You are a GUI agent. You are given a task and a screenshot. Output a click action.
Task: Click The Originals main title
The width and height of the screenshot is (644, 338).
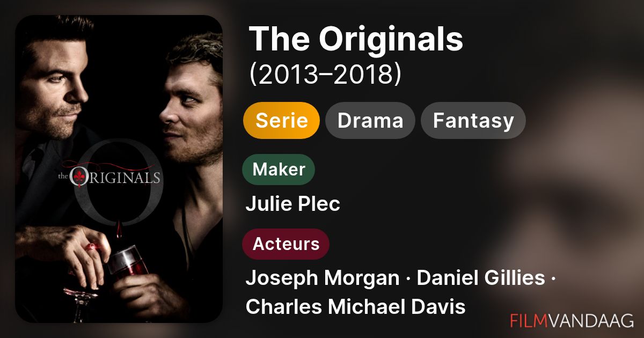click(x=356, y=39)
